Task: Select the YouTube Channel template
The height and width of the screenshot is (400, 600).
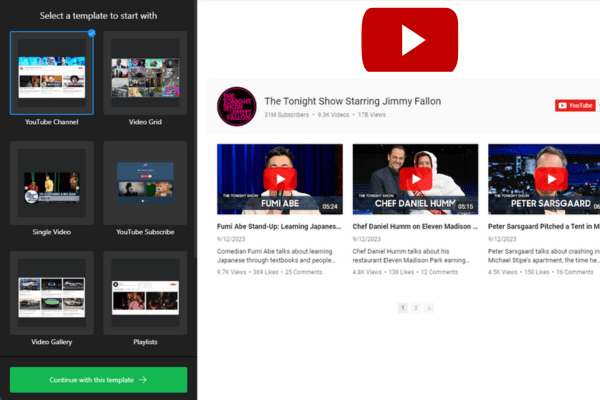Action: (52, 73)
